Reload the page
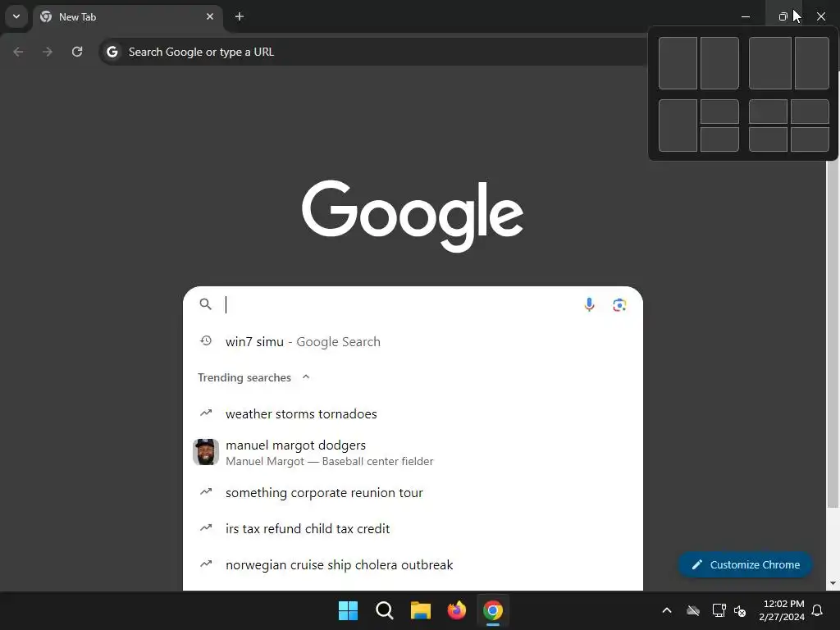The width and height of the screenshot is (840, 630). point(77,52)
